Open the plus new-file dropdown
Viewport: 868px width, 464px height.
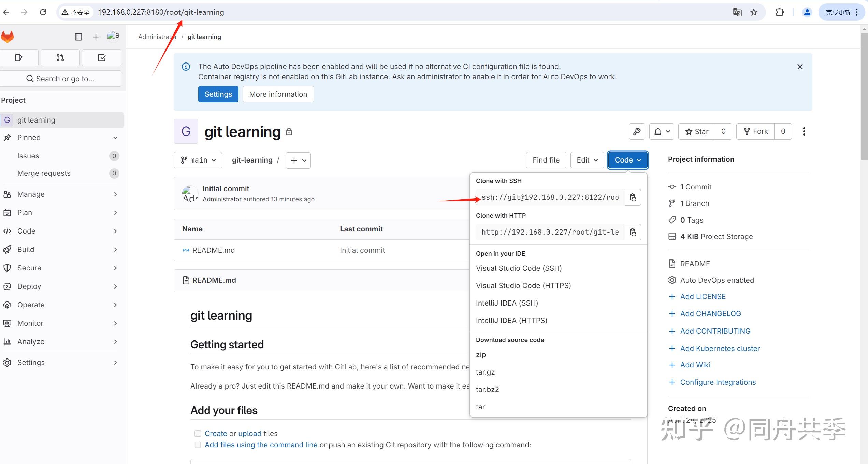(298, 160)
